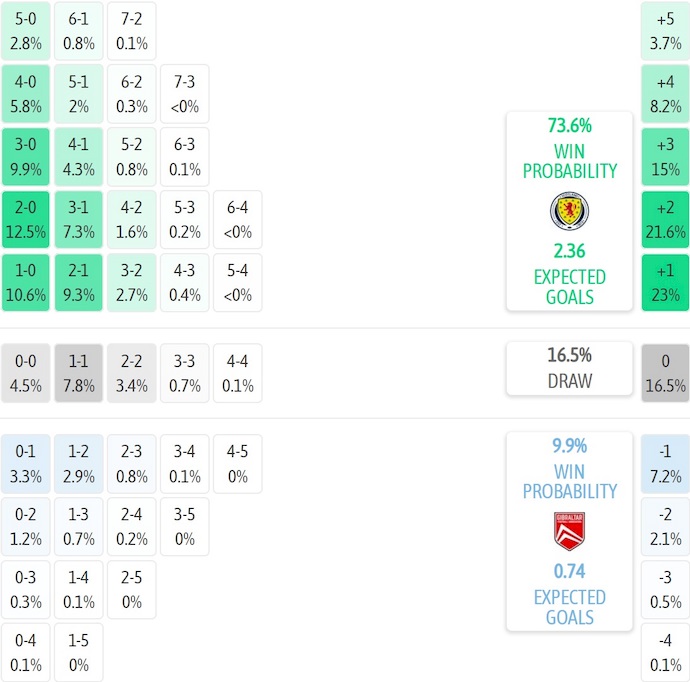Click the 1-1 draw score box
The width and height of the screenshot is (690, 682).
point(79,373)
